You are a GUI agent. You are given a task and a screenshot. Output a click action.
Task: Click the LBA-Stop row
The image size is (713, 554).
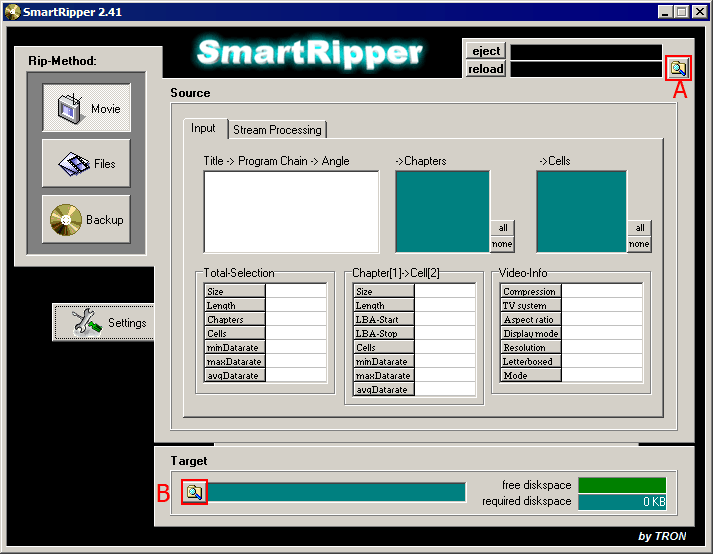pos(414,333)
